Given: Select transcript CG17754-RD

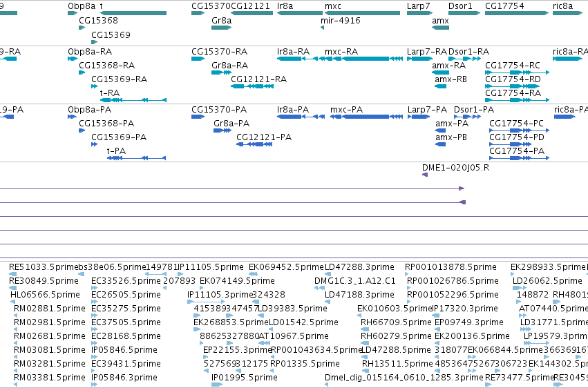Looking at the screenshot, I should click(x=513, y=79).
